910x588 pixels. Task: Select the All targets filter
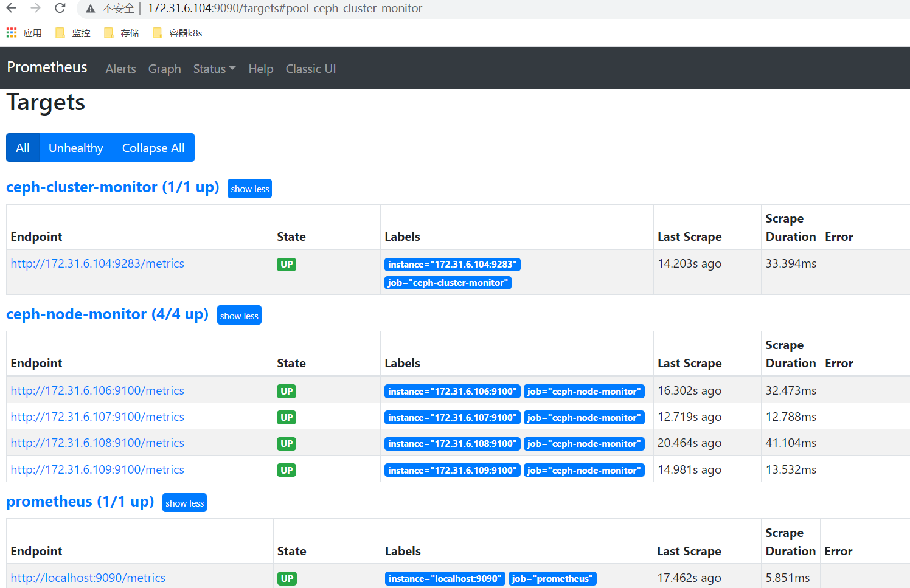click(x=23, y=148)
